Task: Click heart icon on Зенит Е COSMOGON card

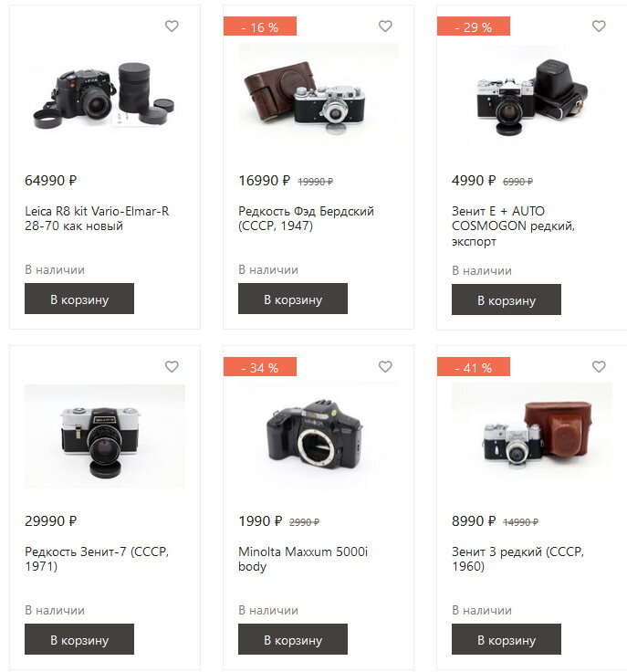Action: [599, 26]
